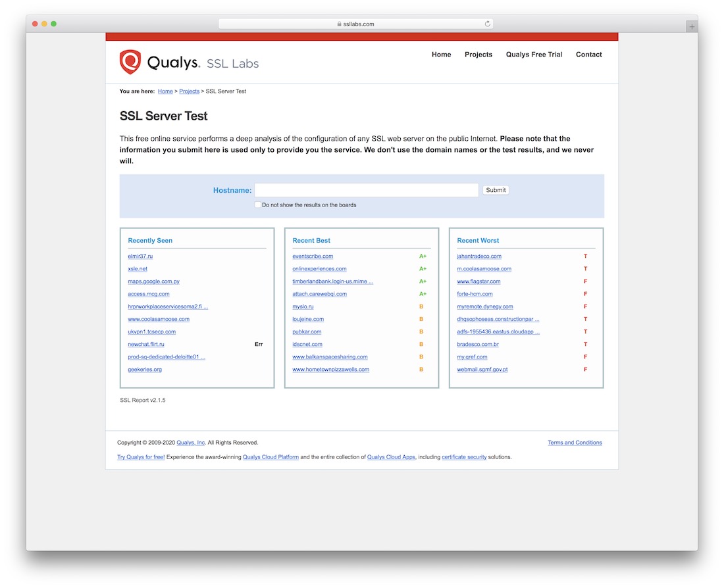The width and height of the screenshot is (724, 588).
Task: Click the 'SSL Report v2.1.5' text
Action: point(143,400)
